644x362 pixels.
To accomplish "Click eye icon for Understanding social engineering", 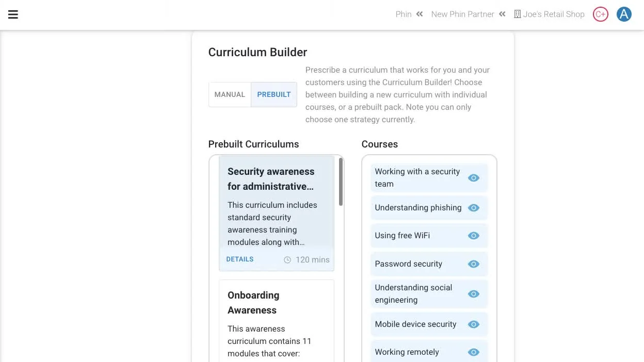I will point(474,294).
